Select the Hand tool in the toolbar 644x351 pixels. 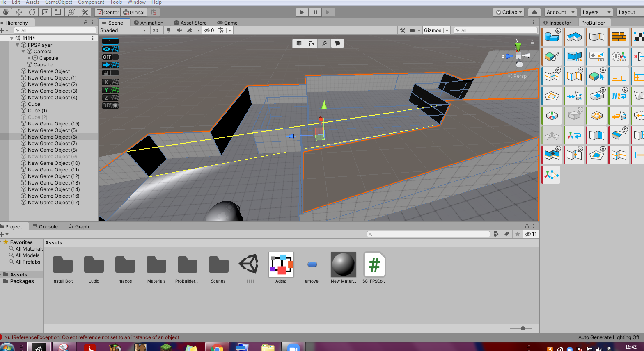click(x=6, y=12)
